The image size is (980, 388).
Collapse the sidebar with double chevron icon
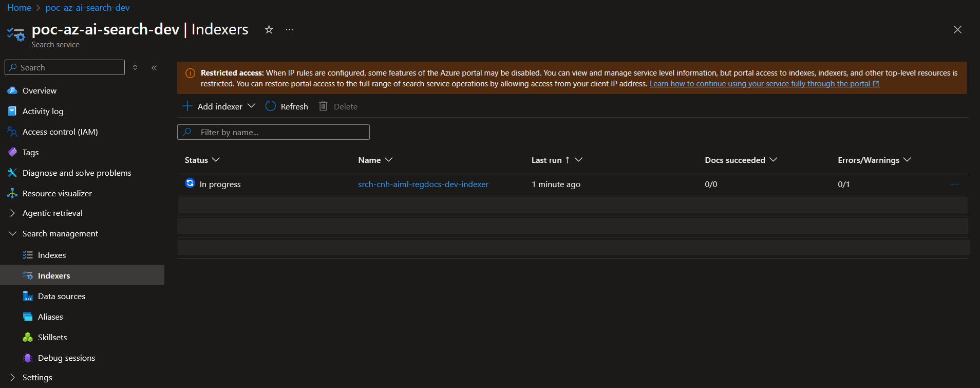pos(154,67)
